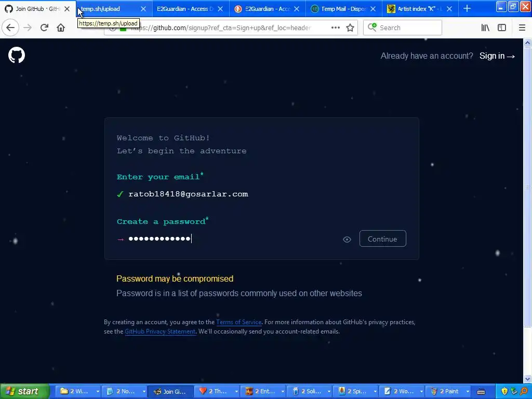Open the GitHub Privacy Statement link
This screenshot has height=399, width=532.
pos(160,331)
